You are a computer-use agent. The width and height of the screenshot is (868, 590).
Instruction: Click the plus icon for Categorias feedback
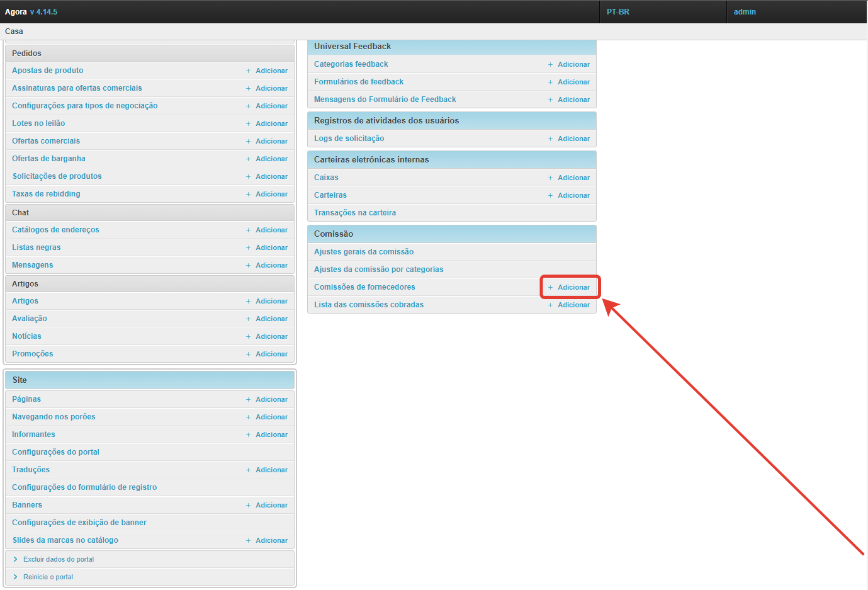[550, 65]
